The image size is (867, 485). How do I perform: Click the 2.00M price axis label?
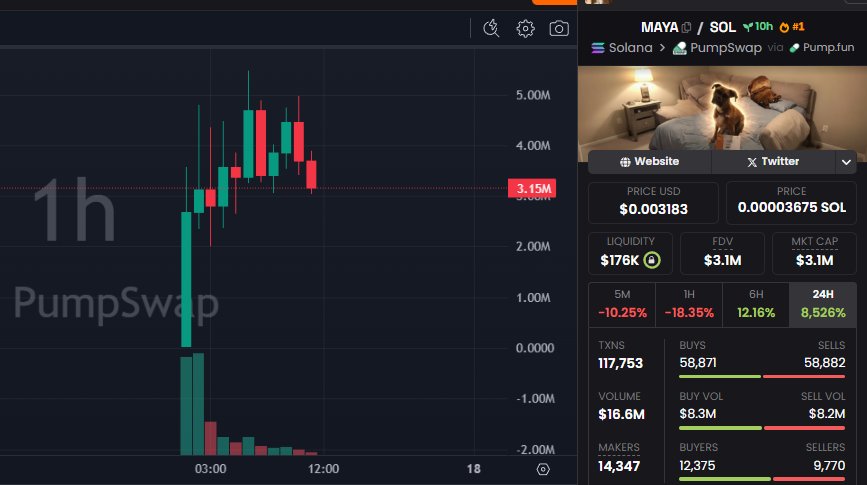(533, 247)
